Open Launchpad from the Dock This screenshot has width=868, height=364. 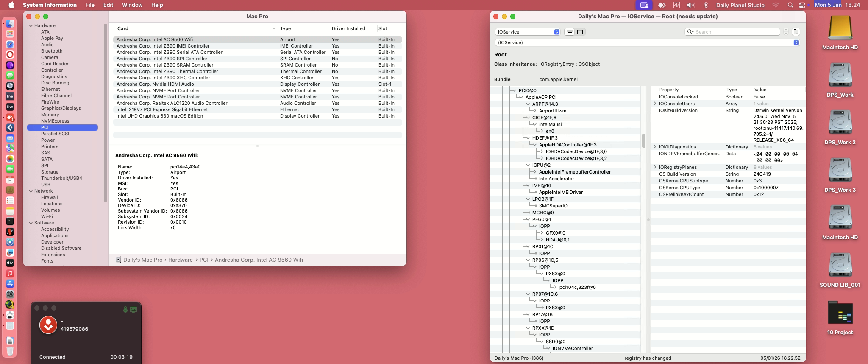point(10,34)
